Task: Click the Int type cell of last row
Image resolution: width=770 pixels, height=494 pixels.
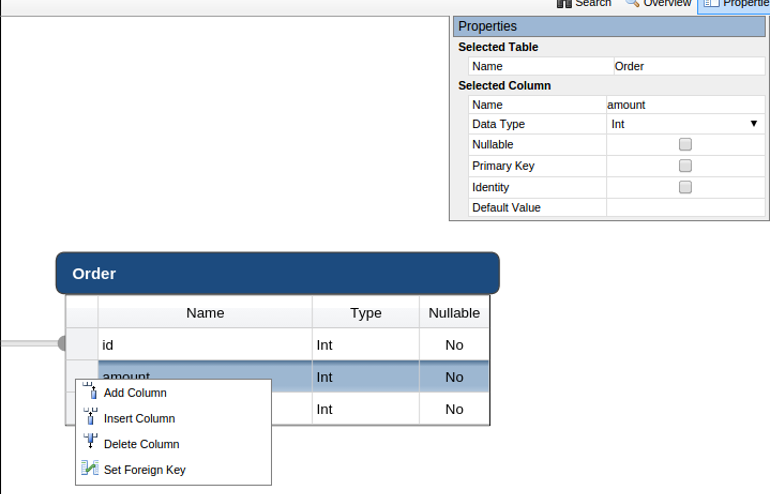Action: pyautogui.click(x=366, y=409)
